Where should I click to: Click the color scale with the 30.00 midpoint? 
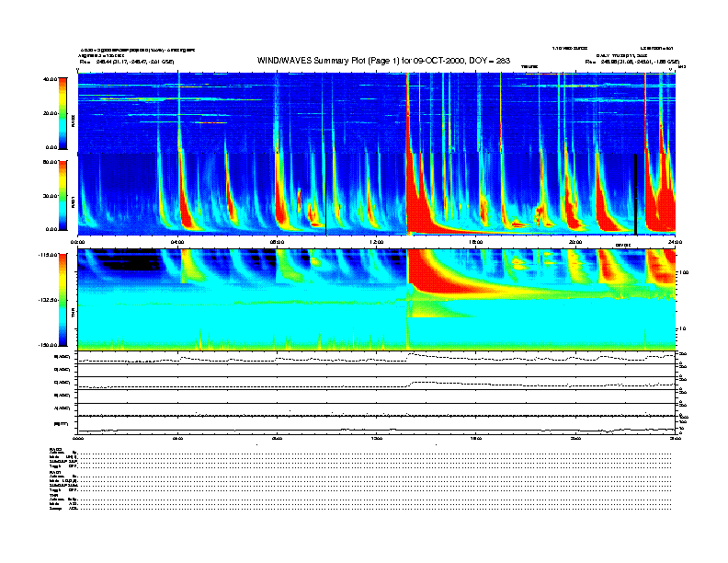point(63,195)
